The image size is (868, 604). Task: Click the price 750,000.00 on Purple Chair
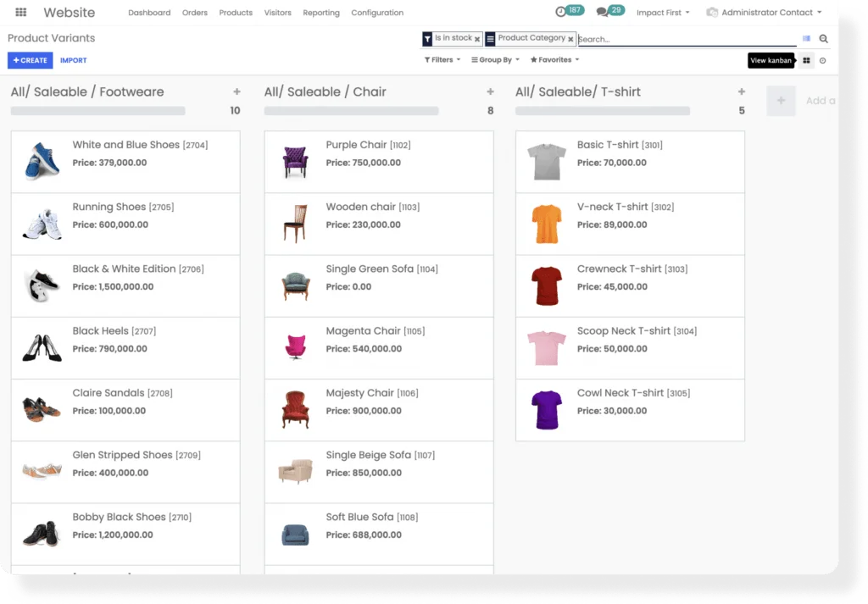(x=377, y=163)
